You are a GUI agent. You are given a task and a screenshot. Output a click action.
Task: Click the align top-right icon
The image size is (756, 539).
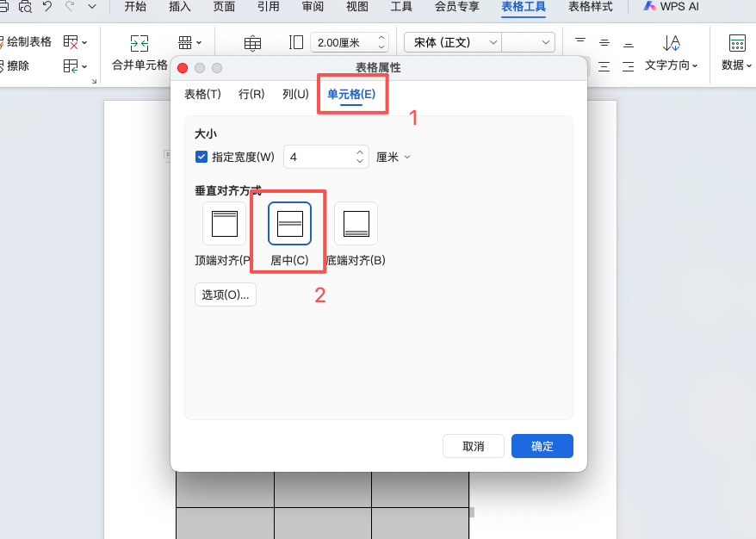629,43
